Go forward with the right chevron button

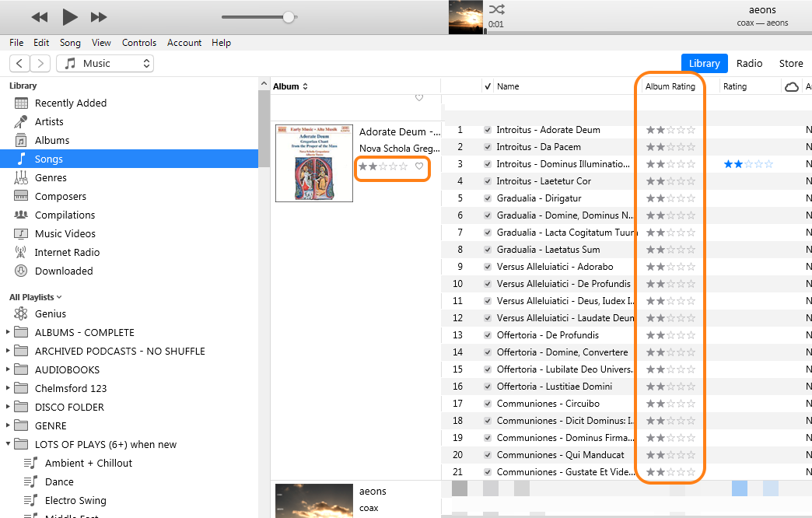coord(40,63)
